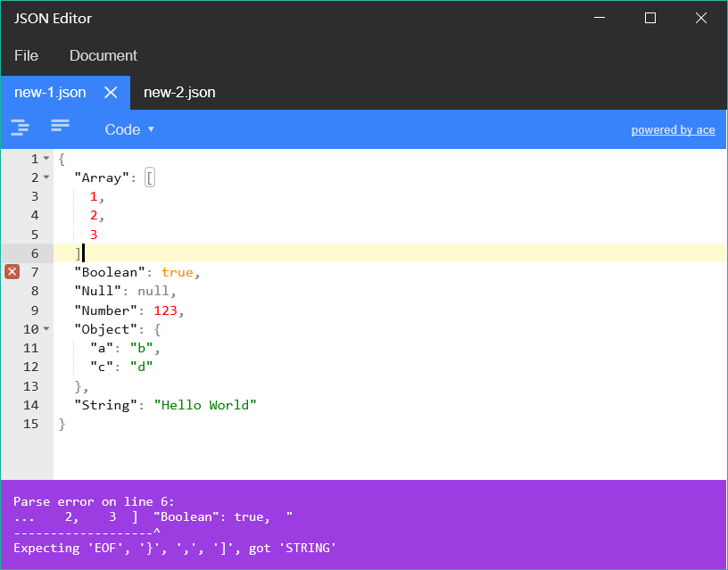Click the format JSON icon
Image resolution: width=728 pixels, height=570 pixels.
20,128
